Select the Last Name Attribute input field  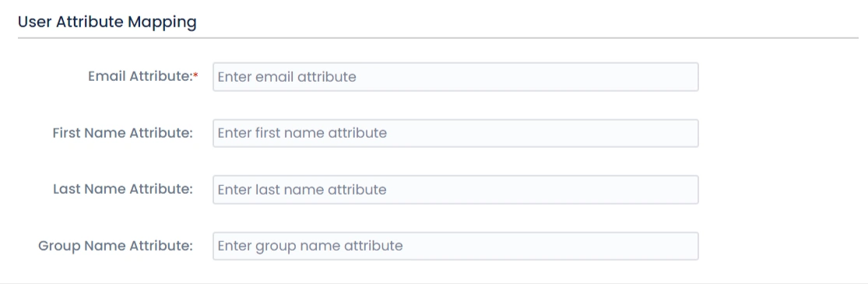[x=455, y=190]
